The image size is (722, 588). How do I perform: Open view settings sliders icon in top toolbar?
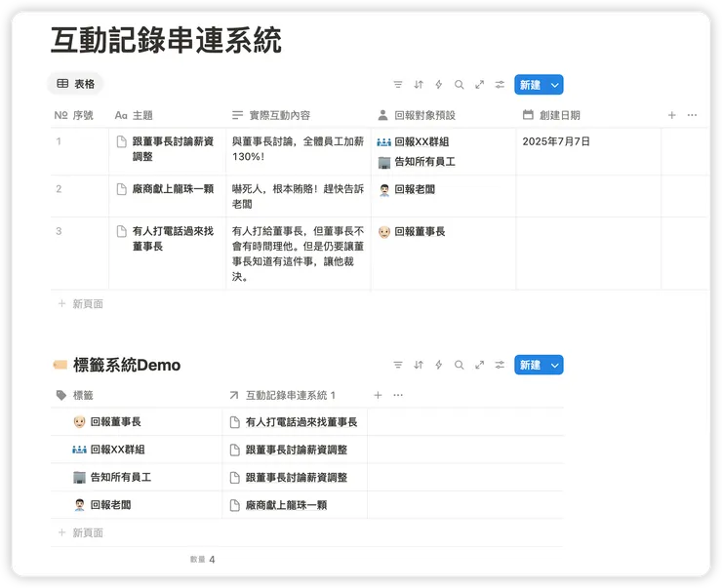pos(500,85)
